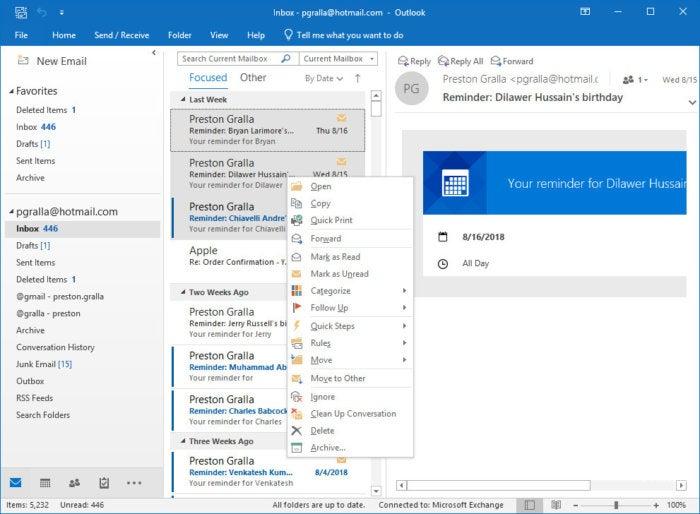The height and width of the screenshot is (514, 700).
Task: Select Mark as Unread in context menu
Action: tap(339, 274)
